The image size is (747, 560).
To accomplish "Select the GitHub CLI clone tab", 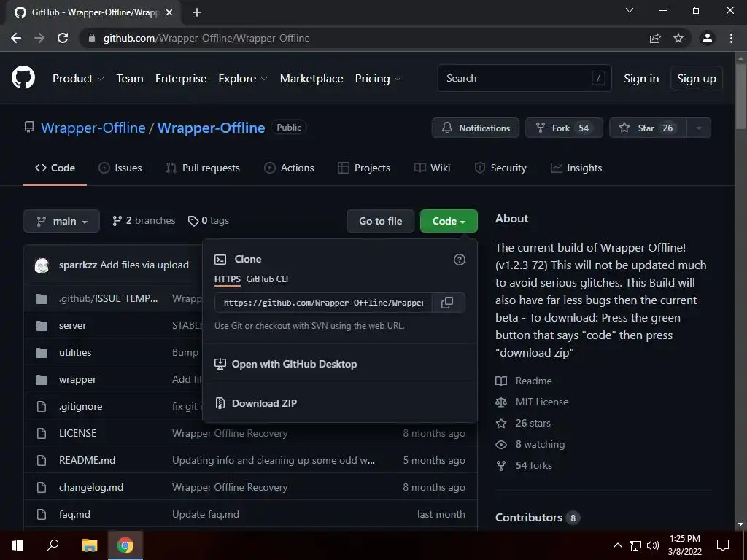I will (x=267, y=279).
